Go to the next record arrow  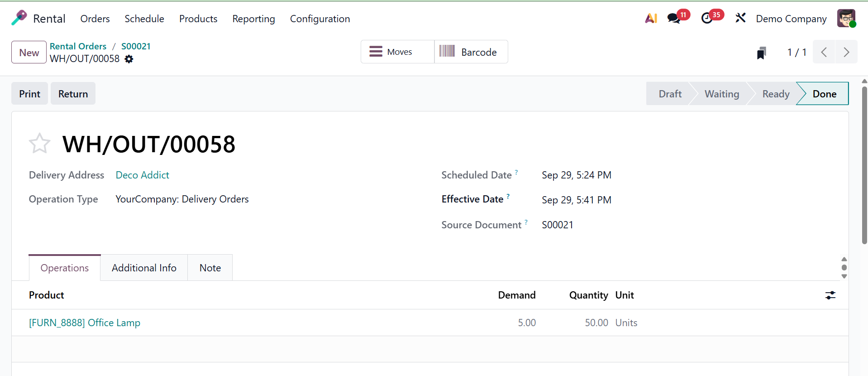click(x=846, y=52)
